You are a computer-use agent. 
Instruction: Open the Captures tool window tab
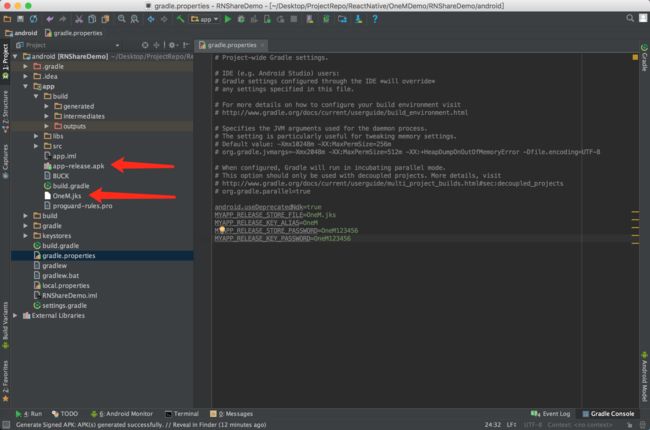point(5,161)
